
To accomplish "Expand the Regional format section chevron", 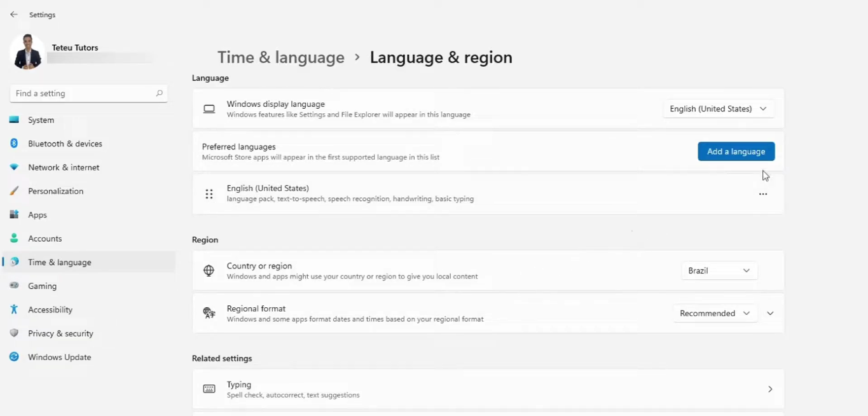I will (x=770, y=313).
